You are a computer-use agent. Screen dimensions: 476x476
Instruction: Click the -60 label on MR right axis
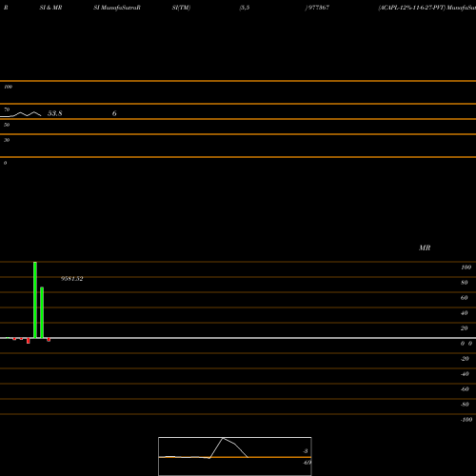(x=465, y=389)
